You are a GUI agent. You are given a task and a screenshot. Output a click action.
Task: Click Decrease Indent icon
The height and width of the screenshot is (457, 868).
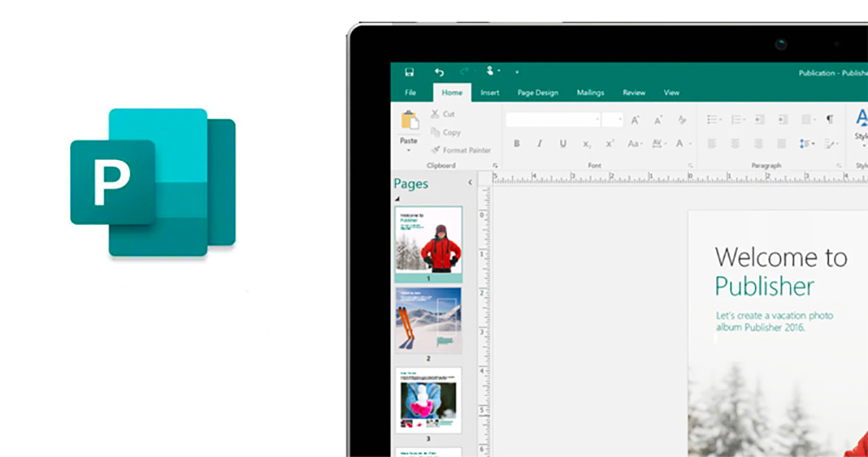coord(759,120)
